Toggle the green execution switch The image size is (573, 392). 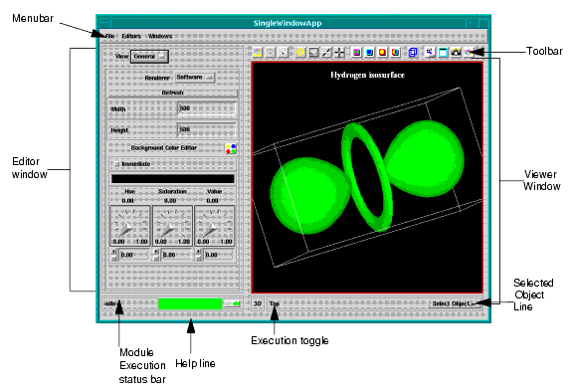(x=233, y=303)
